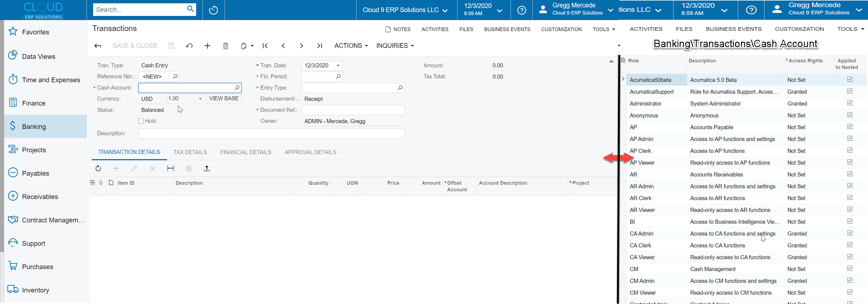This screenshot has width=868, height=304.
Task: Open FILES on the Transactions page
Action: pos(466,29)
